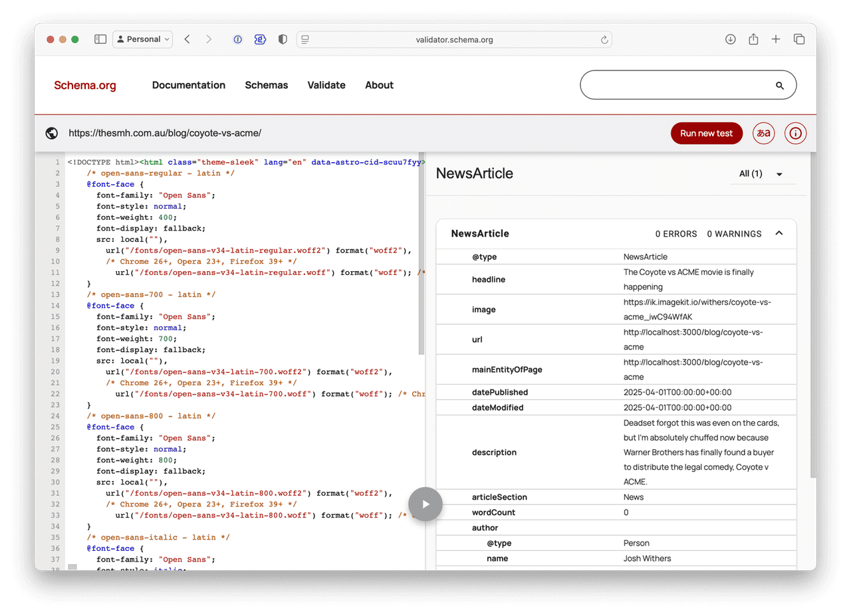The height and width of the screenshot is (616, 851).
Task: Click the author property label
Action: [x=485, y=528]
